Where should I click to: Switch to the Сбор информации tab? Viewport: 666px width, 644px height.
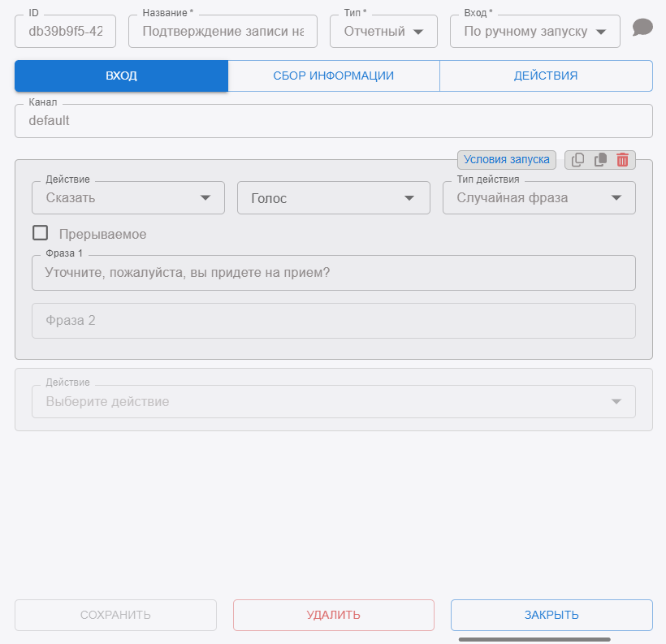click(x=334, y=76)
